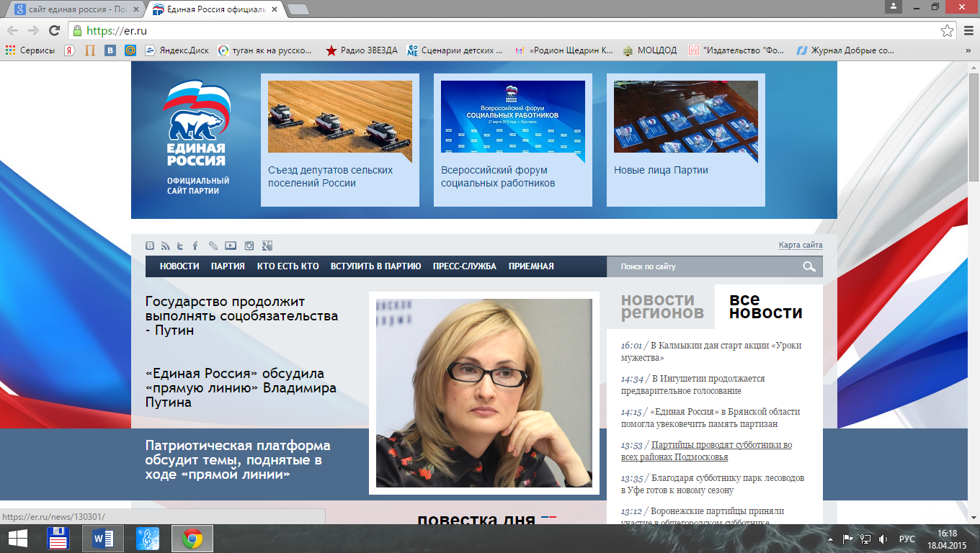Bookmark this page with the star icon

point(948,30)
